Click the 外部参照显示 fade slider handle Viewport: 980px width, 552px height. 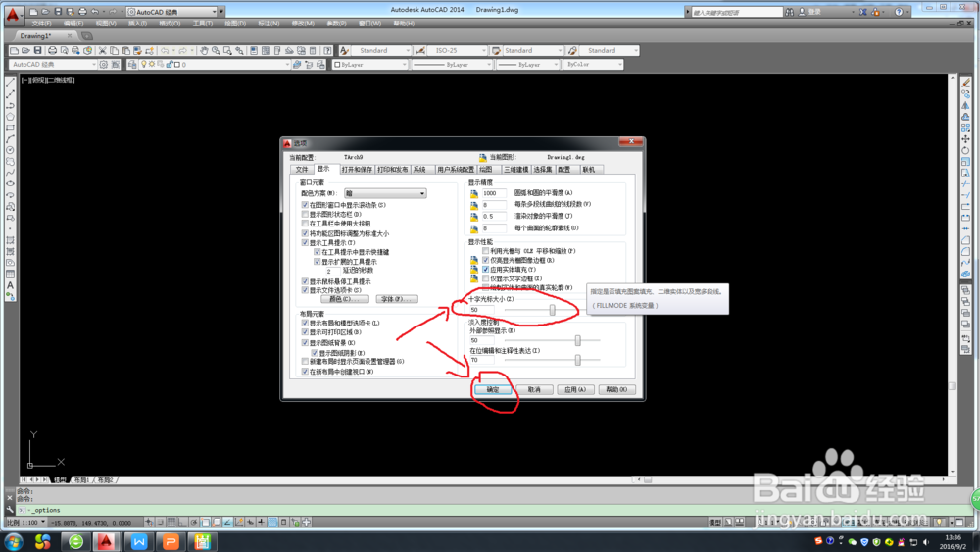coord(578,340)
